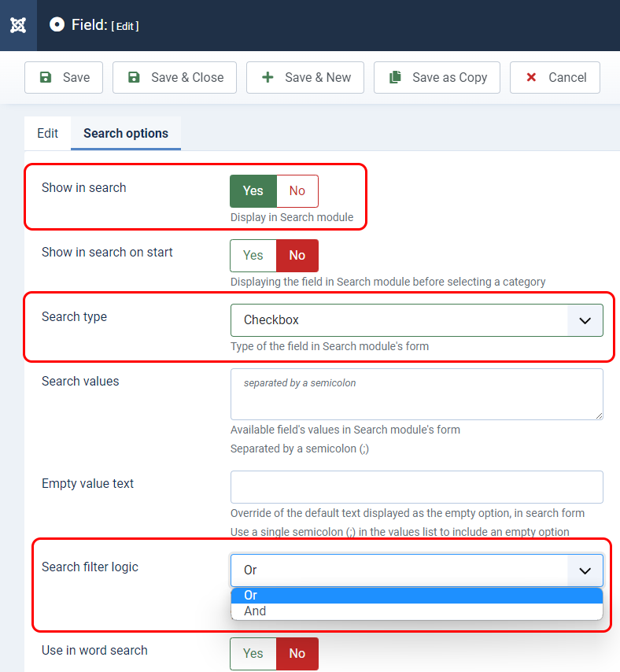This screenshot has width=620, height=672.
Task: Click the Search type label
Action: coord(74,316)
